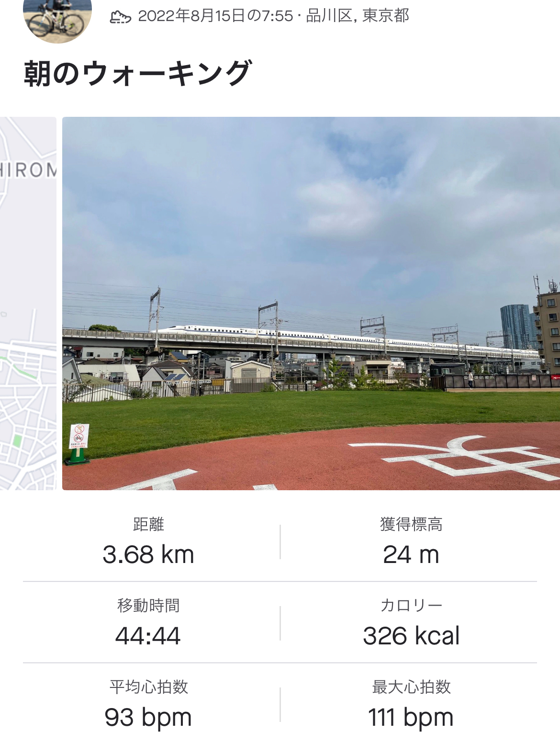
Task: Open the 品川区, 東京都 location text
Action: click(358, 16)
